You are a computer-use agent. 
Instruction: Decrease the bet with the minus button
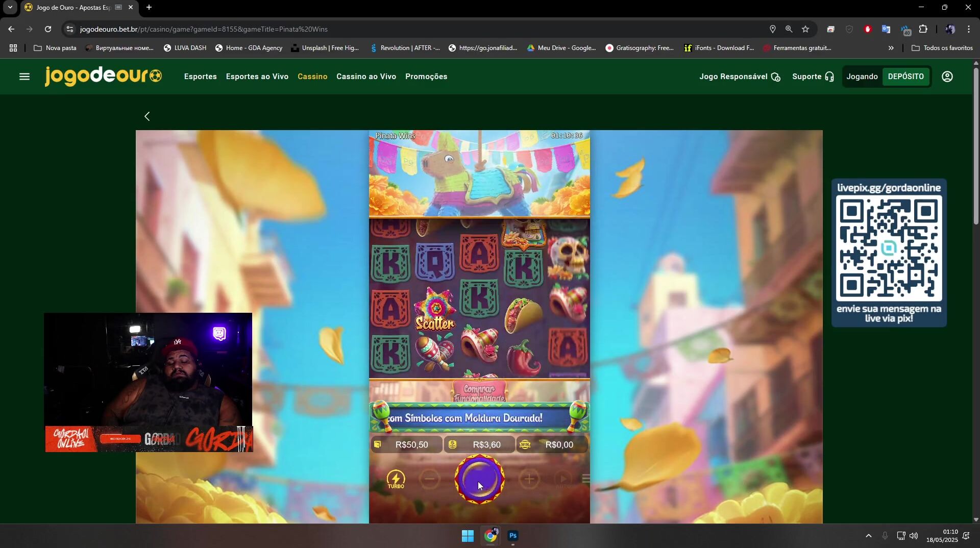pos(430,479)
